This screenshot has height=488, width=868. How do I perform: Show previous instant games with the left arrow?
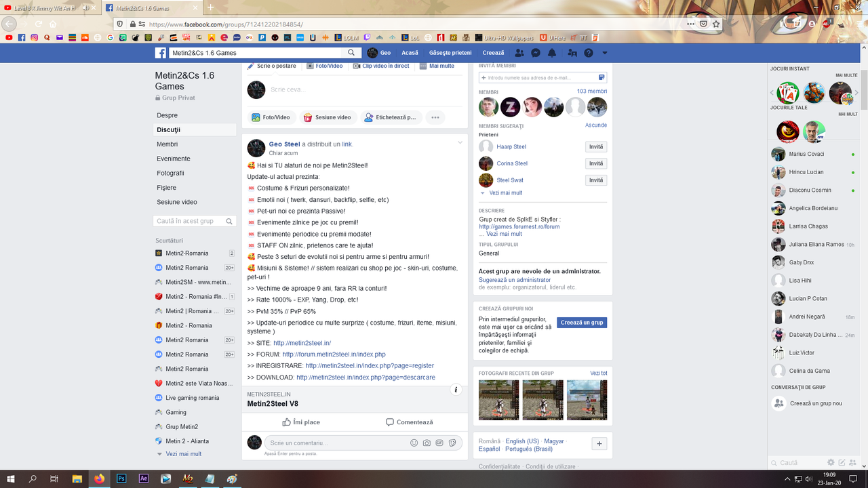point(772,93)
